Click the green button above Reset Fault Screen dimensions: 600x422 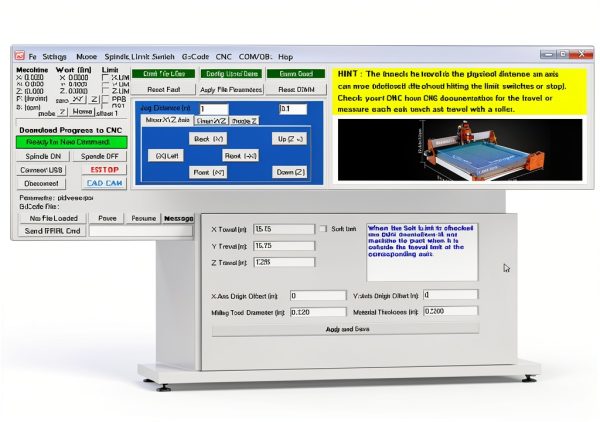(x=163, y=73)
